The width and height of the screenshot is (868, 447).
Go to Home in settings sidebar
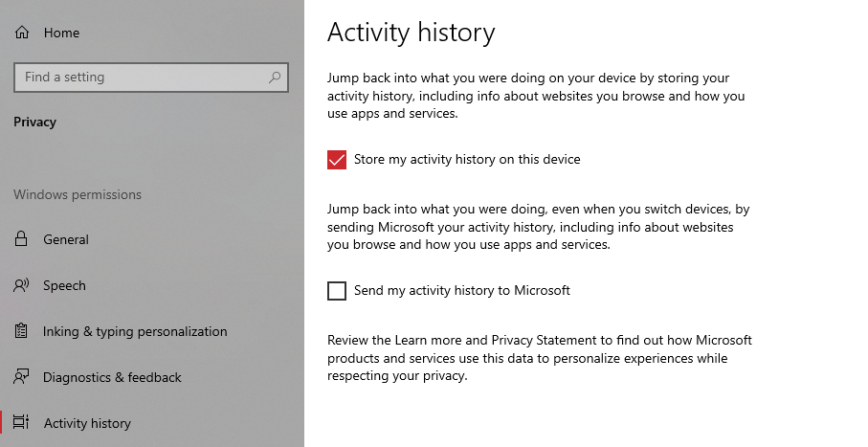[x=61, y=33]
